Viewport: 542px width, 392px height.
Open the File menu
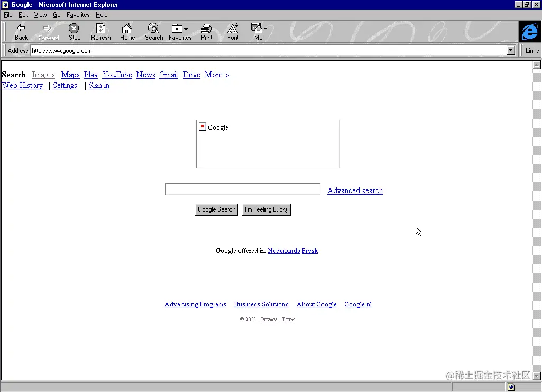[8, 15]
